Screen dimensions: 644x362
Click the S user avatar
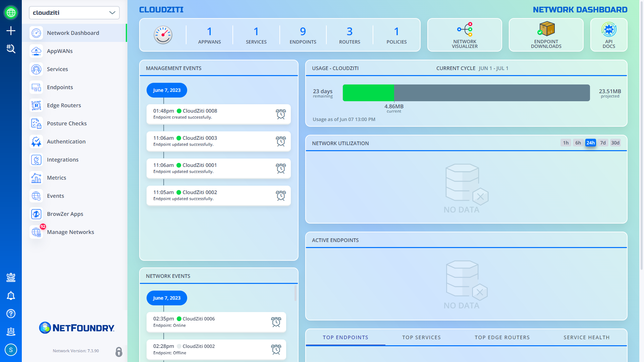[x=11, y=350]
